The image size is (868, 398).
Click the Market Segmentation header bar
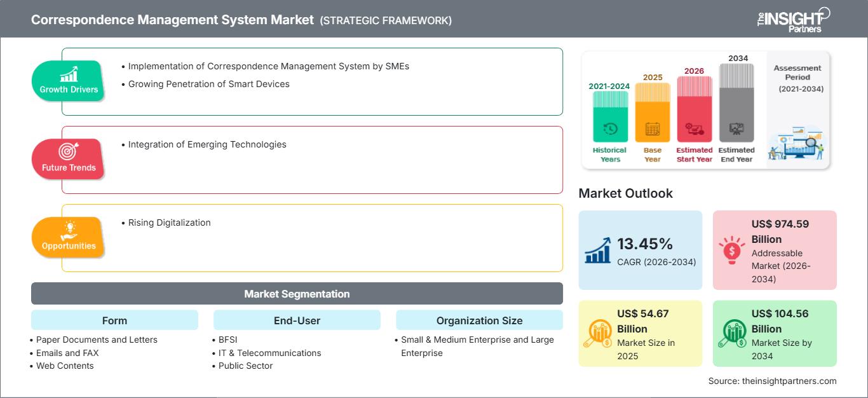point(297,293)
